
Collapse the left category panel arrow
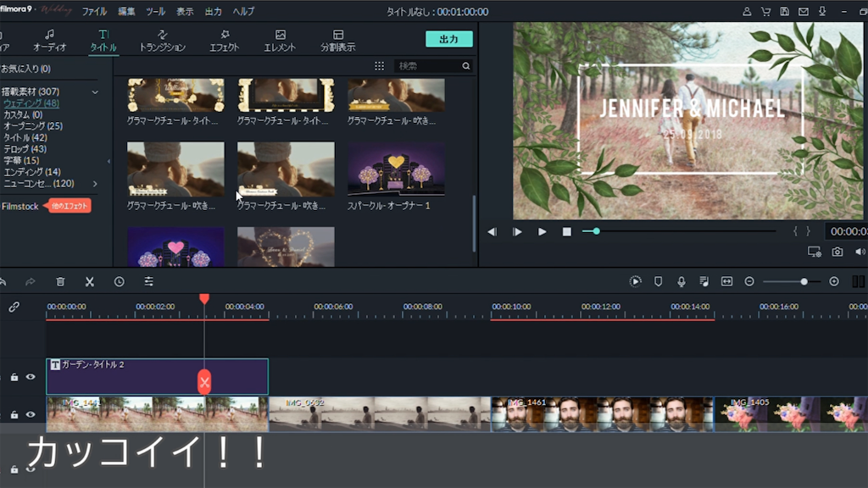pyautogui.click(x=108, y=161)
